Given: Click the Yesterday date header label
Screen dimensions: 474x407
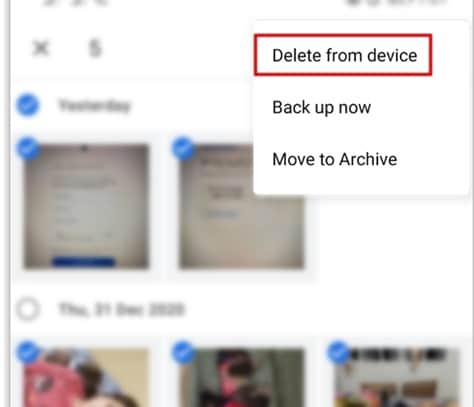Looking at the screenshot, I should (95, 106).
